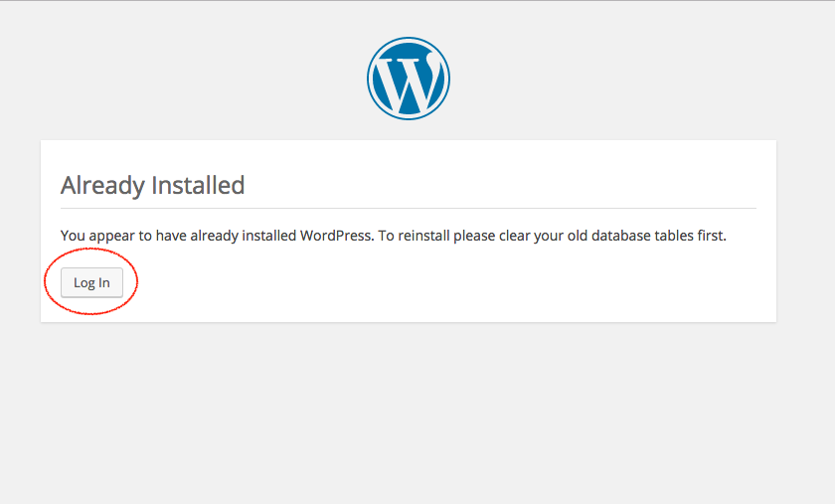Click empty white space right of Log In
835x504 pixels.
(x=447, y=283)
